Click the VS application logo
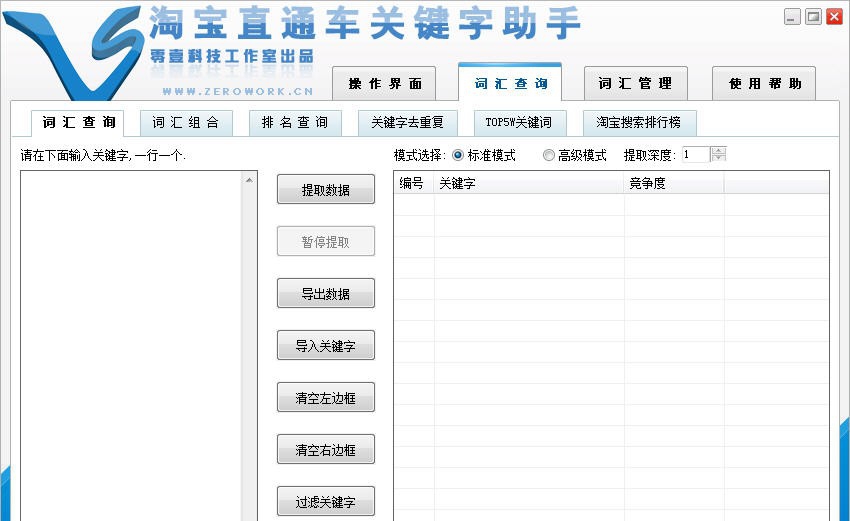Screen dimensions: 850x521 click(x=73, y=54)
